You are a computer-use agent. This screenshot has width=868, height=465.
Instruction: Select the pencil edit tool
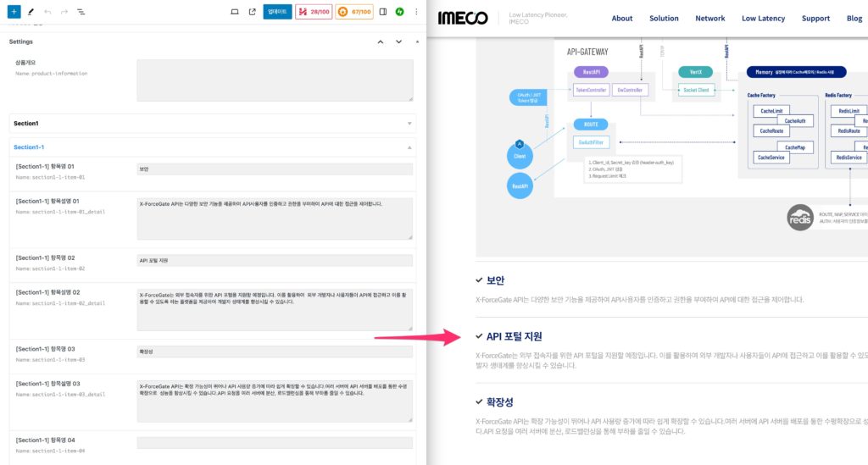pyautogui.click(x=31, y=12)
